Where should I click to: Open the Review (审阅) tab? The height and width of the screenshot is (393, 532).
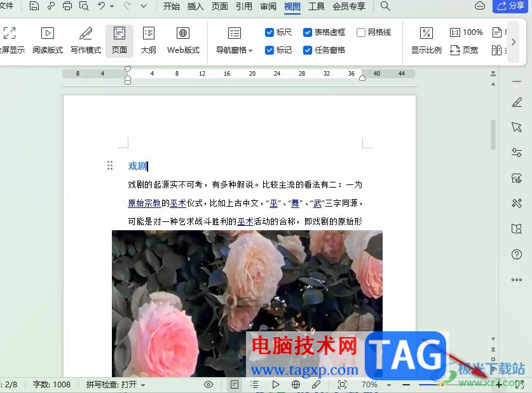268,6
